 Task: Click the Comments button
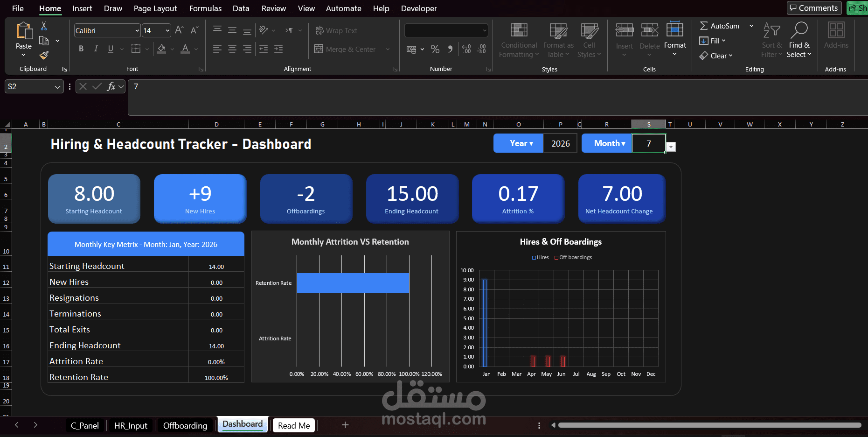pyautogui.click(x=814, y=8)
